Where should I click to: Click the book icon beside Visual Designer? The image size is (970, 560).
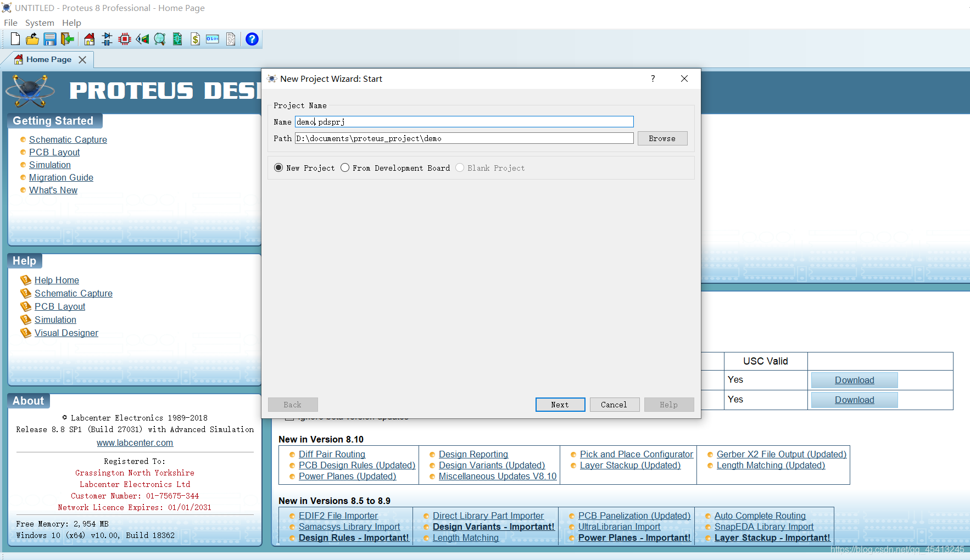click(26, 333)
